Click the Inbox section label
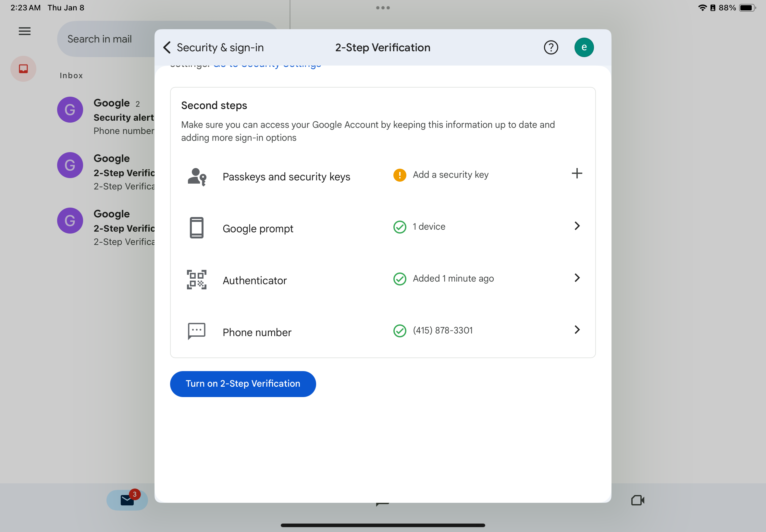Screen dimensions: 766x532 71,76
